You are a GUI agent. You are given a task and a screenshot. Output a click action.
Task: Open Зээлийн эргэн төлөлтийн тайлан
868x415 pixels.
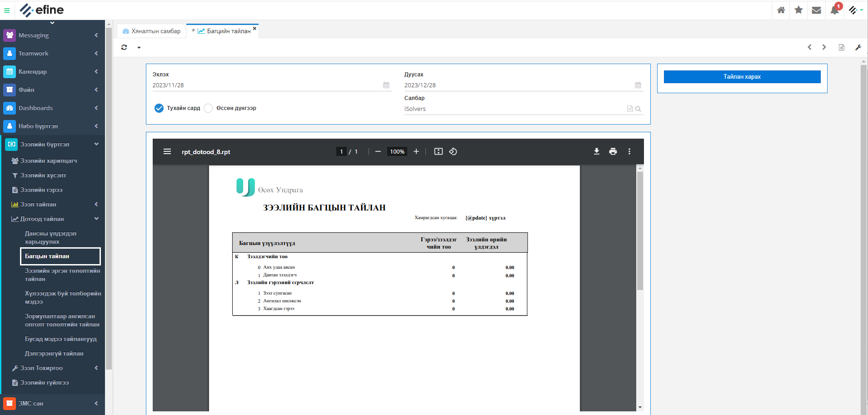(62, 275)
